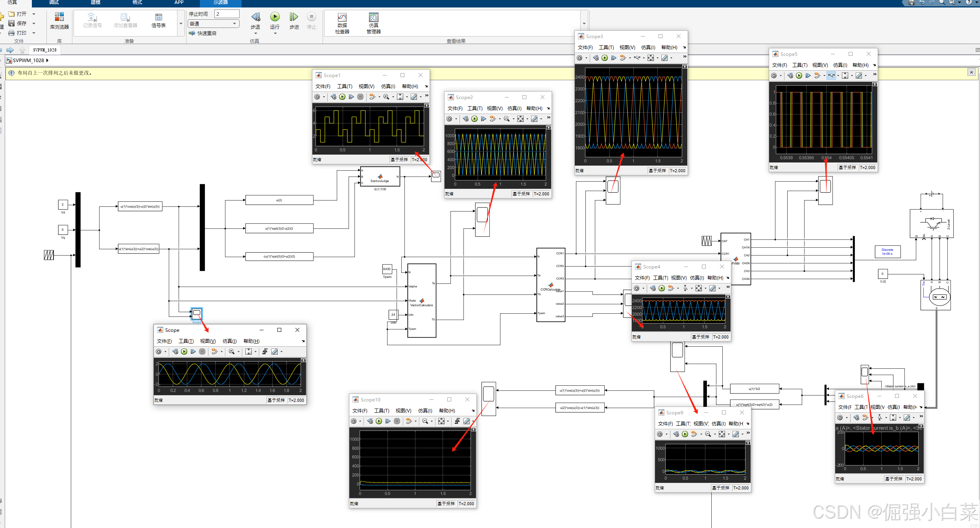Open the 仿真管理器 Simulation Manager

pyautogui.click(x=373, y=22)
